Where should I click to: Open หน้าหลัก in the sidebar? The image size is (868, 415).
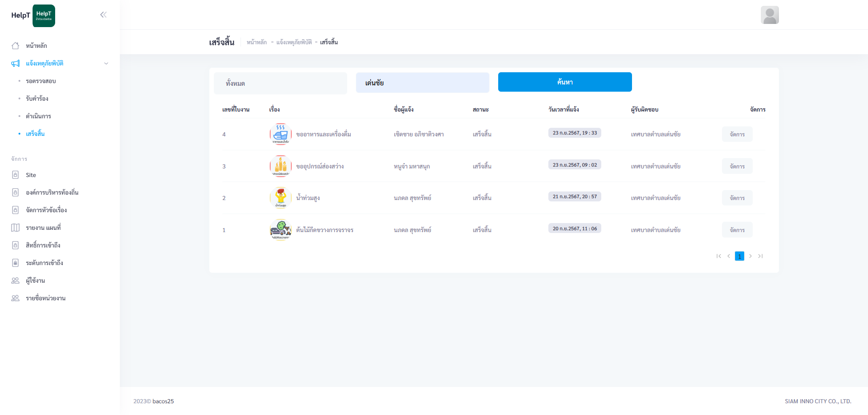37,46
